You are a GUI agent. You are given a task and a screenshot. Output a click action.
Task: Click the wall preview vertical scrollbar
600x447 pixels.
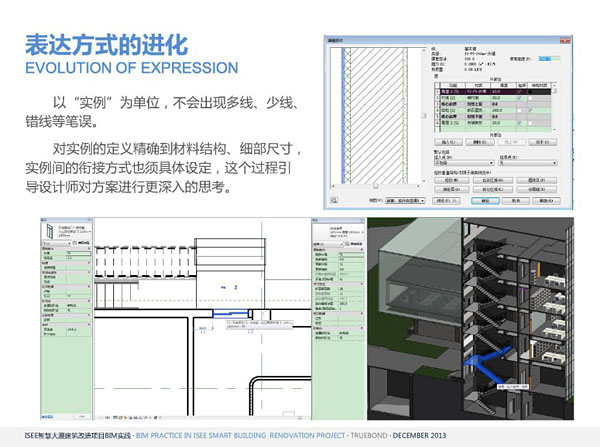(x=424, y=115)
